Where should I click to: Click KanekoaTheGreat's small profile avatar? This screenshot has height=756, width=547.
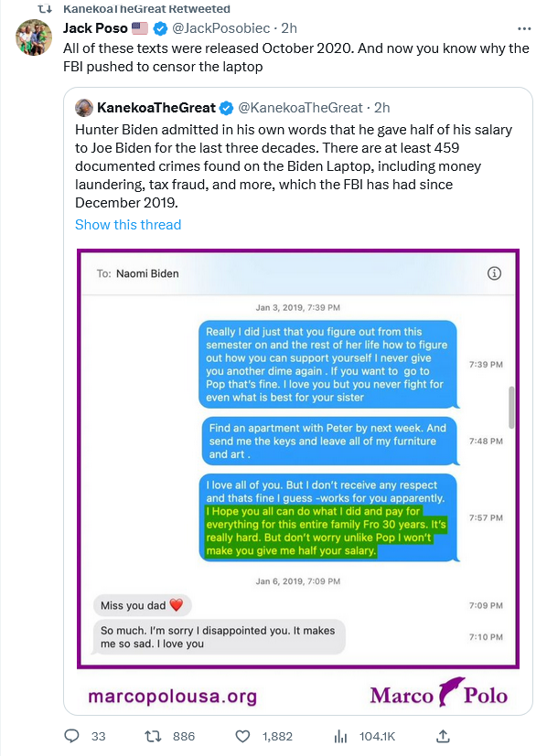(x=84, y=108)
